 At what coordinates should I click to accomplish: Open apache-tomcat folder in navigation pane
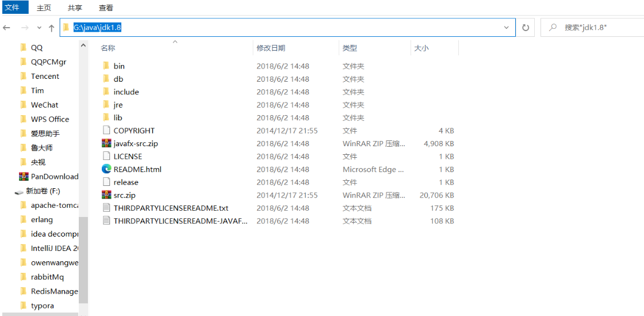click(x=54, y=205)
